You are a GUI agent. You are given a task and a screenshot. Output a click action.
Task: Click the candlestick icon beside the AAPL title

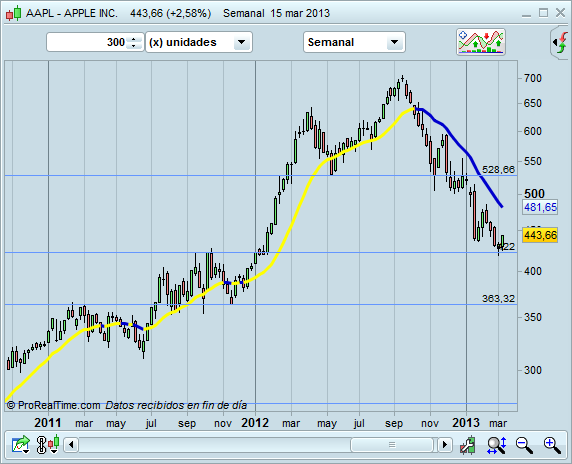13,13
